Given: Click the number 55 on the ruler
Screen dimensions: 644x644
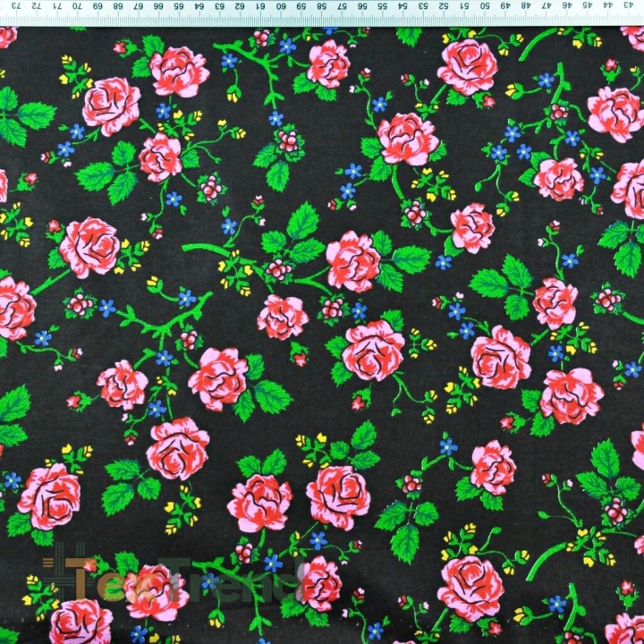Looking at the screenshot, I should coord(383,6).
